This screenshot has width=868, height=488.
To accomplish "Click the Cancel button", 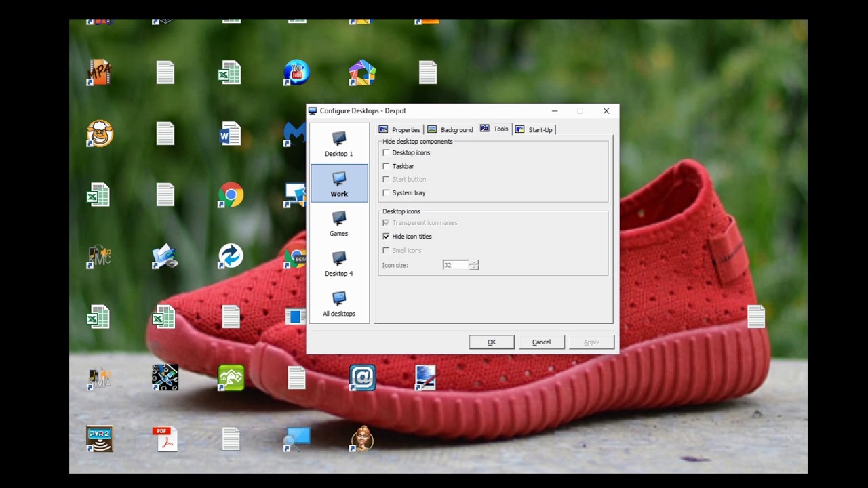I will (542, 342).
